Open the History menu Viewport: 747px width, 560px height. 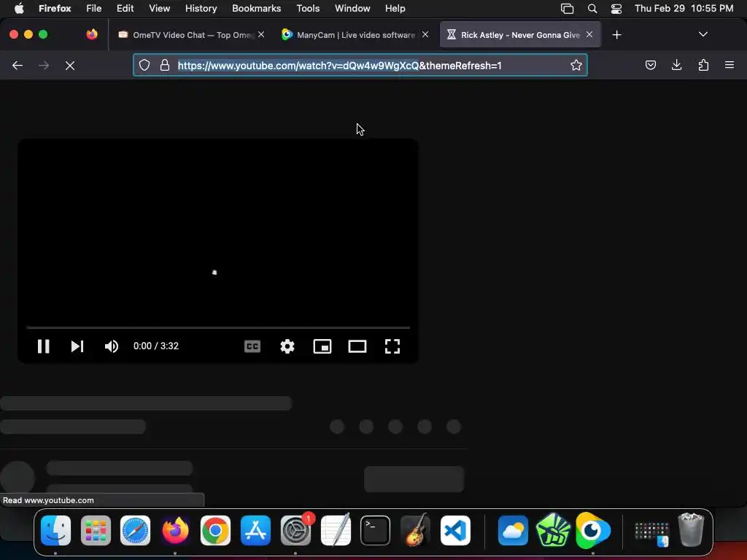tap(201, 9)
